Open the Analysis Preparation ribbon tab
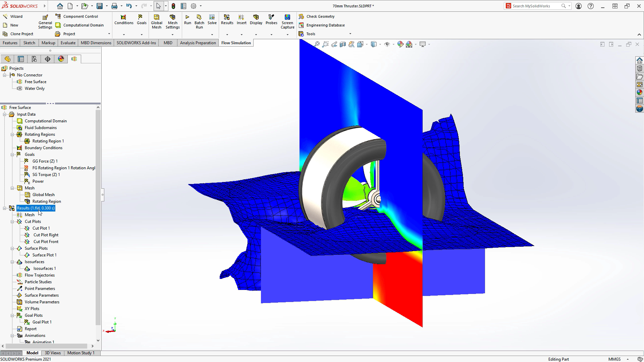The width and height of the screenshot is (644, 362). (x=198, y=43)
